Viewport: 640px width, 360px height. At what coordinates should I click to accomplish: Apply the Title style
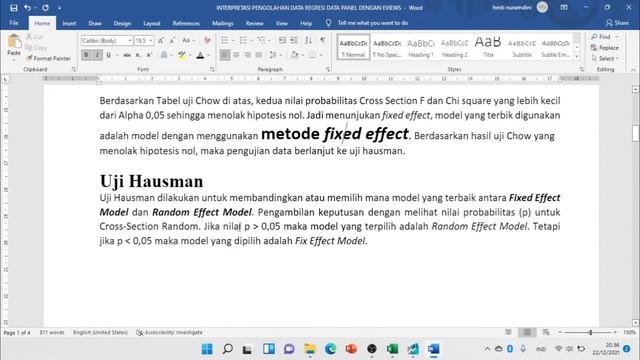point(488,47)
